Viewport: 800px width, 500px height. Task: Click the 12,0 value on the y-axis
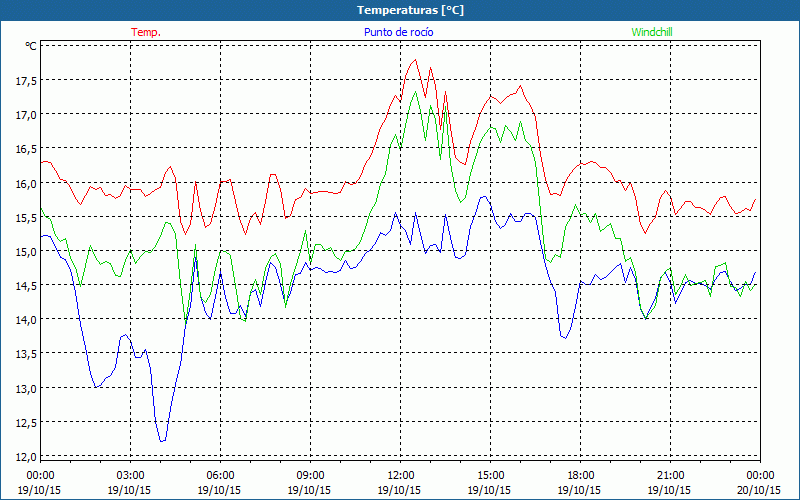[26, 457]
